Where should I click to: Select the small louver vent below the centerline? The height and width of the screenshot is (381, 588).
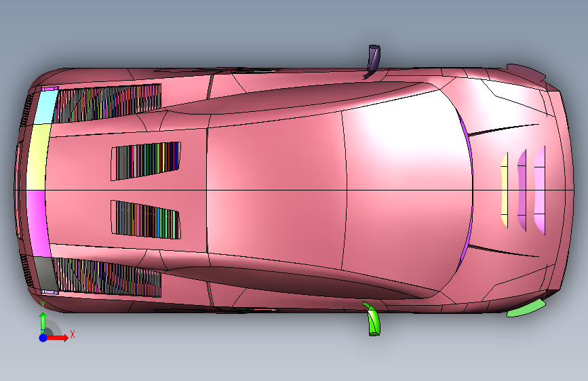[146, 220]
